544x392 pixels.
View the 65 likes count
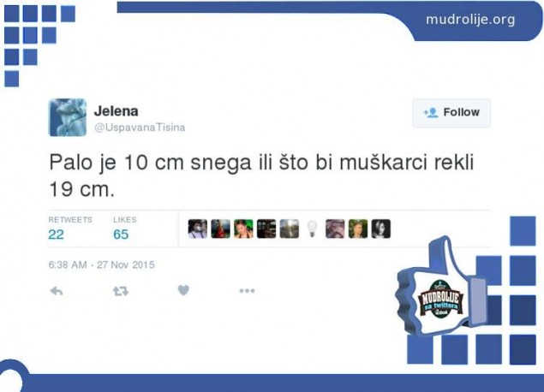121,235
